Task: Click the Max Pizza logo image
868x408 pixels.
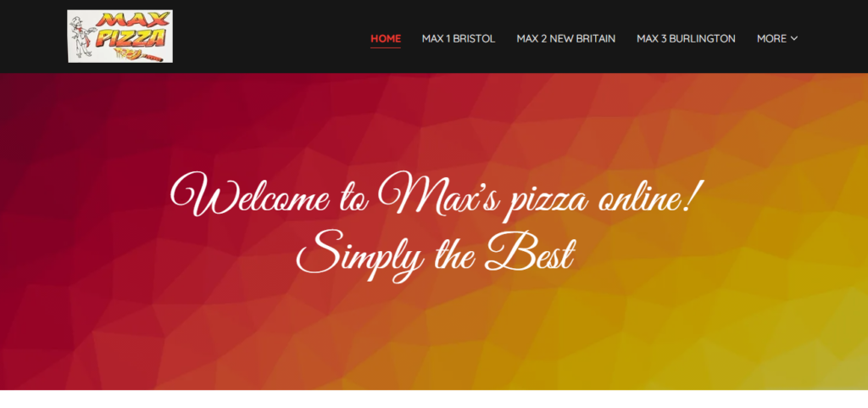Action: pyautogui.click(x=120, y=36)
